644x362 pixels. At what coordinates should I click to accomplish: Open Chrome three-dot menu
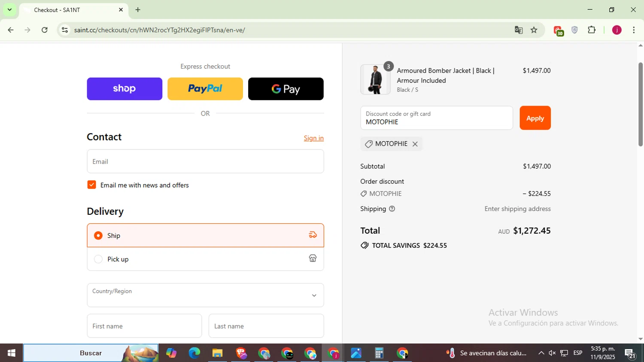pos(634,30)
